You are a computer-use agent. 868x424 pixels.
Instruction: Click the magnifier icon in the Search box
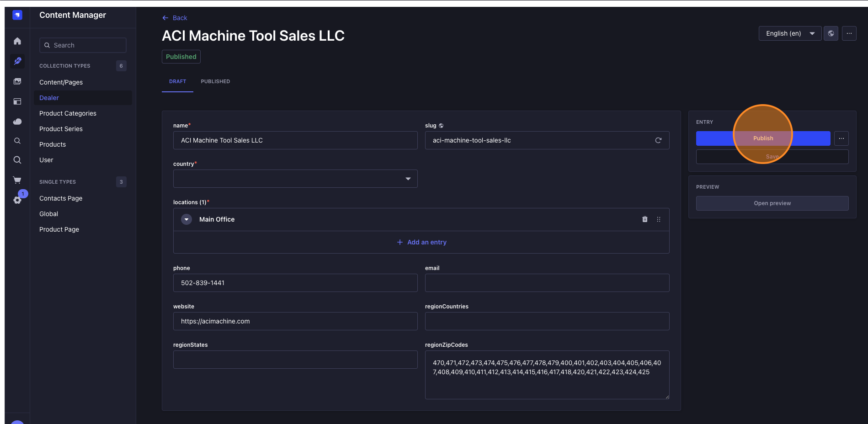click(47, 45)
